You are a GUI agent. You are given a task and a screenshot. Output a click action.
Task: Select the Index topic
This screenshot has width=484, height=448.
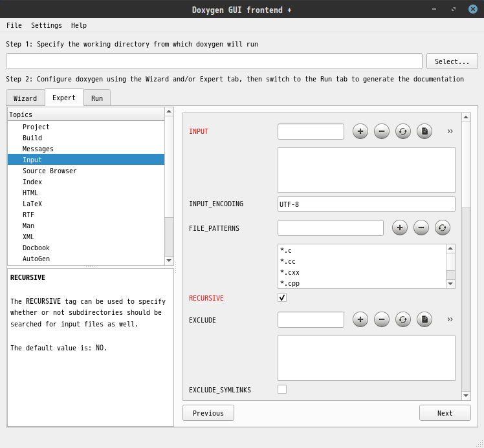point(86,182)
